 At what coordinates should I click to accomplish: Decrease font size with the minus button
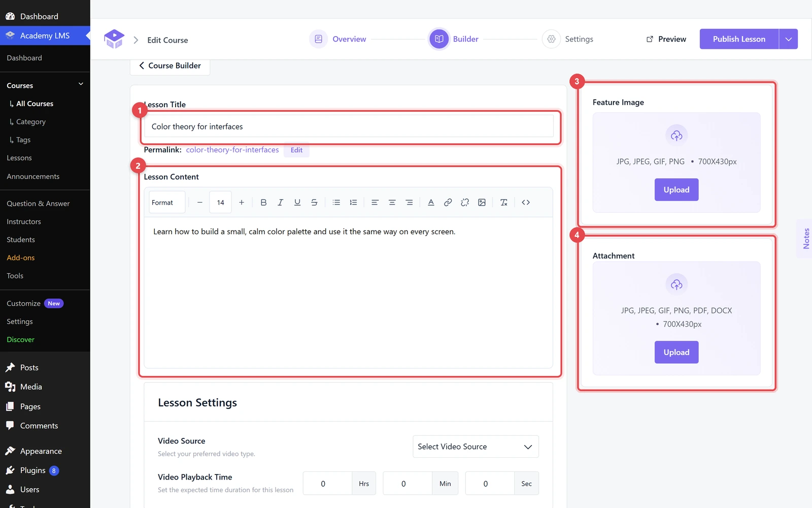tap(200, 202)
